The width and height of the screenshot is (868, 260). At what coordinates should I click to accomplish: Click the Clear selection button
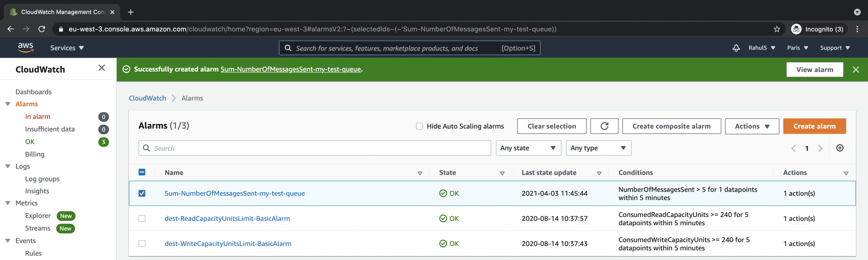coord(551,126)
